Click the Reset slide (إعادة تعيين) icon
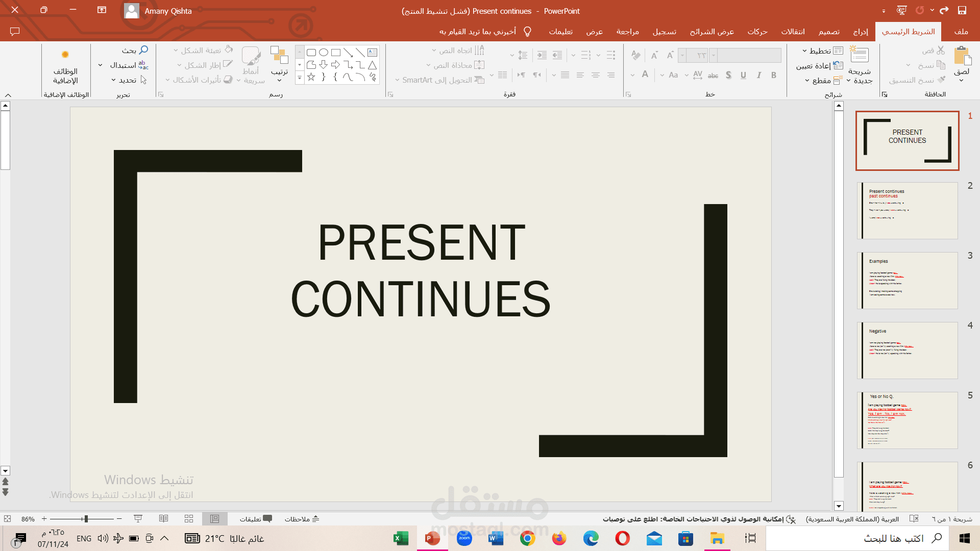980x551 pixels. [838, 65]
